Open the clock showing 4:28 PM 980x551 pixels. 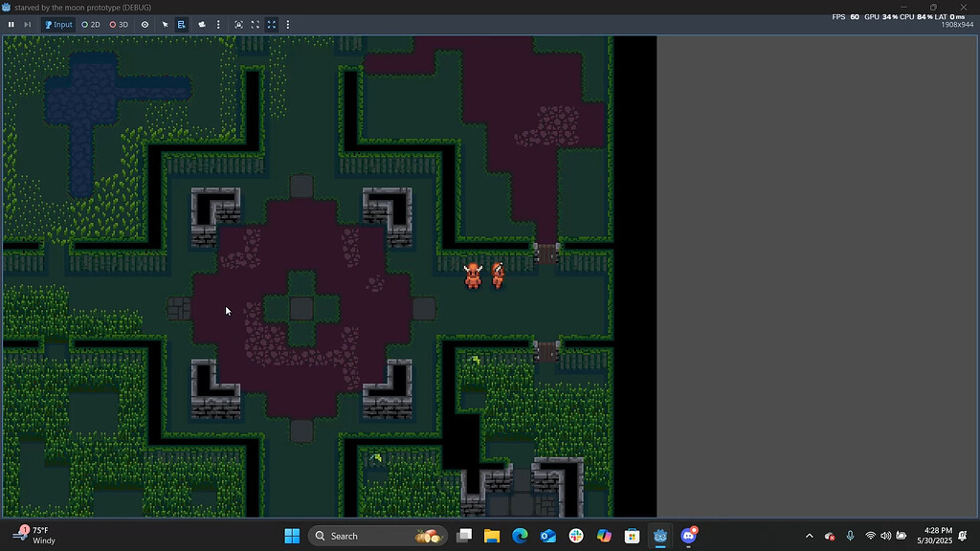[x=934, y=536]
